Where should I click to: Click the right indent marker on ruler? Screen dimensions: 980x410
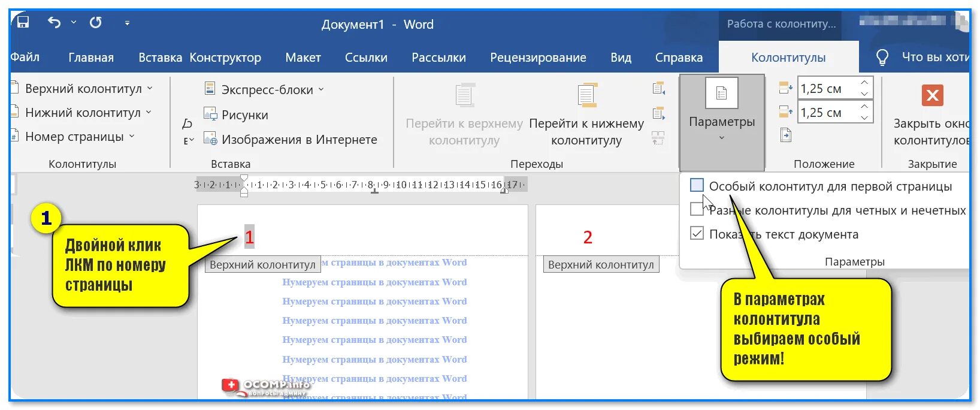[x=504, y=189]
